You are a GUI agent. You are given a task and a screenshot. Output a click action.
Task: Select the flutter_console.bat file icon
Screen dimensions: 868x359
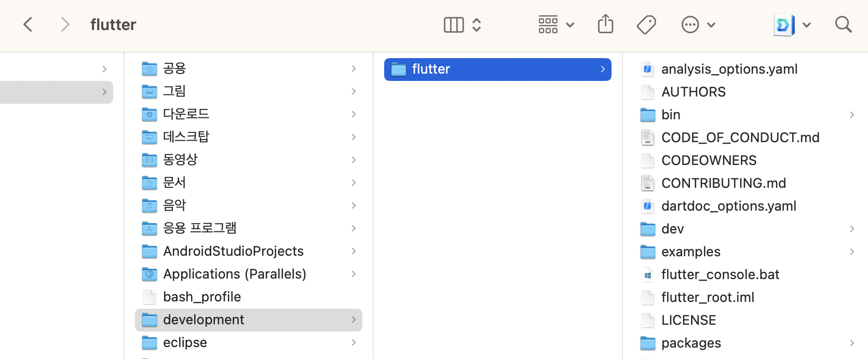click(x=647, y=274)
